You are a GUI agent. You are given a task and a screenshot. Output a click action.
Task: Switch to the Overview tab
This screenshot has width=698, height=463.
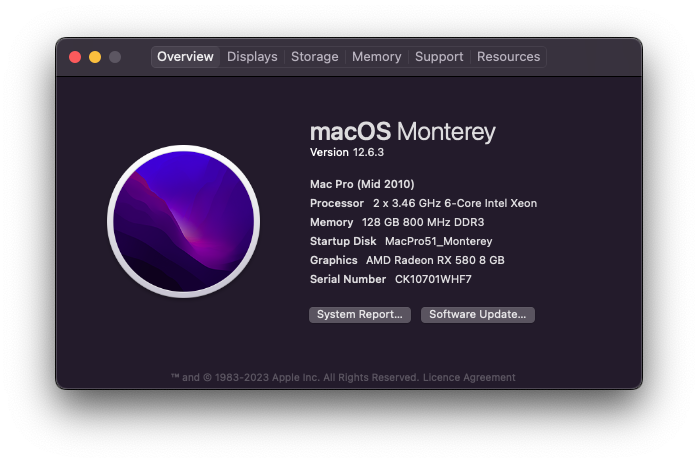point(185,57)
